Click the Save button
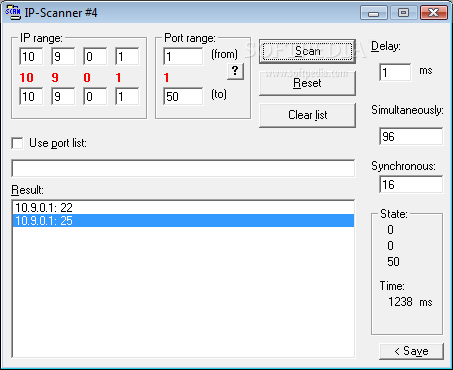The width and height of the screenshot is (453, 370). coord(411,351)
